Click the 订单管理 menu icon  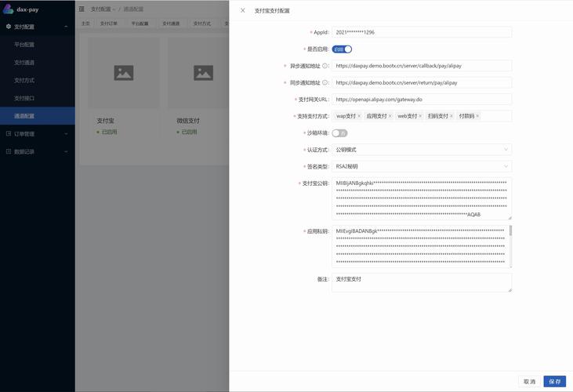[9, 134]
